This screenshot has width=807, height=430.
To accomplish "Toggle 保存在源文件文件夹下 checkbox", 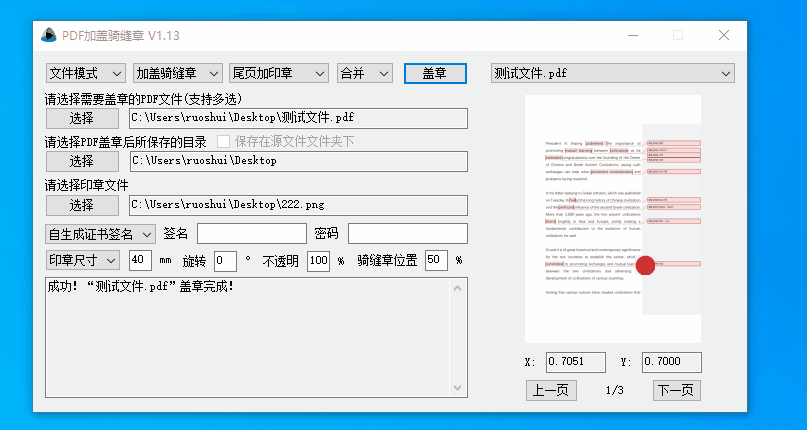I will [x=223, y=141].
